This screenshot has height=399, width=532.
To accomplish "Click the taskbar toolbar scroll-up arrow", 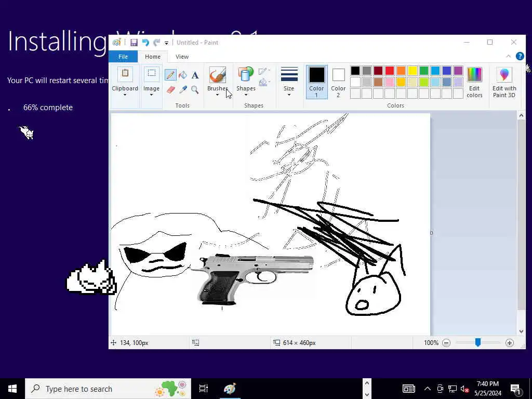I will tap(367, 383).
